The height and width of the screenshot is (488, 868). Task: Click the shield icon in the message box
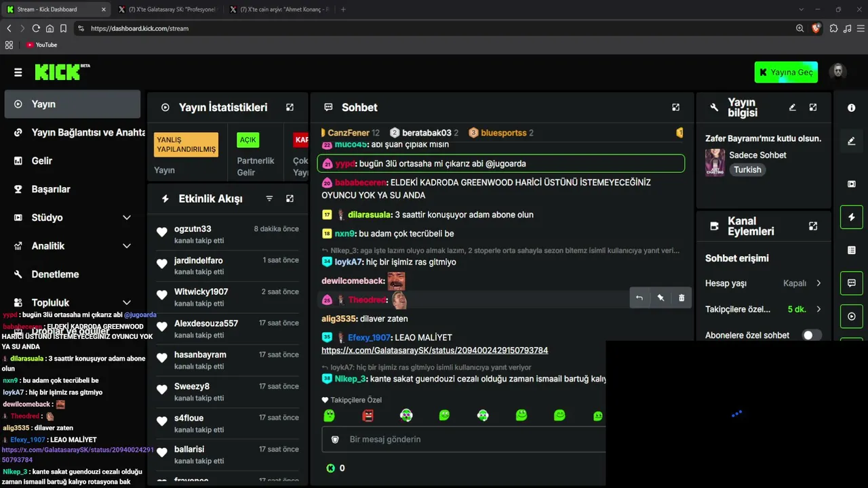335,439
